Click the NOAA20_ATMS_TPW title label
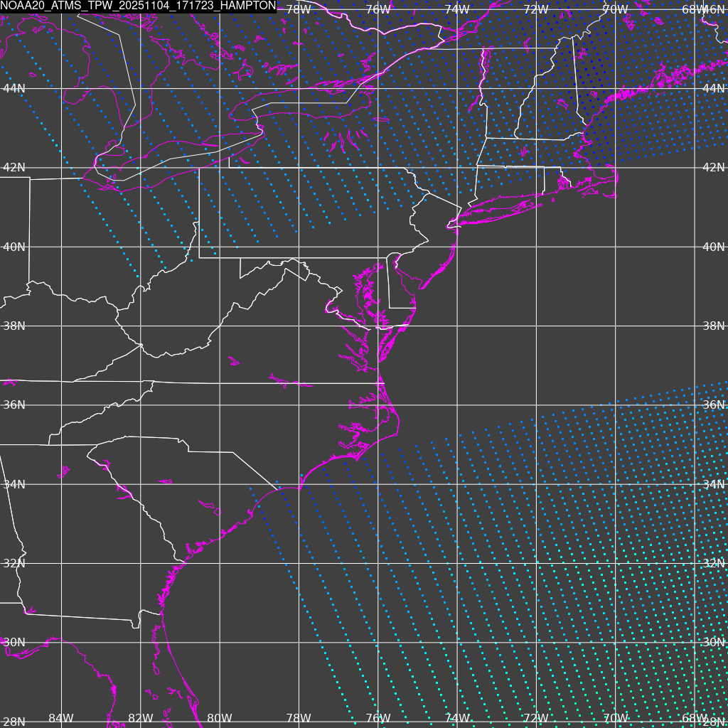Viewport: 728px width, 728px height. pos(138,6)
